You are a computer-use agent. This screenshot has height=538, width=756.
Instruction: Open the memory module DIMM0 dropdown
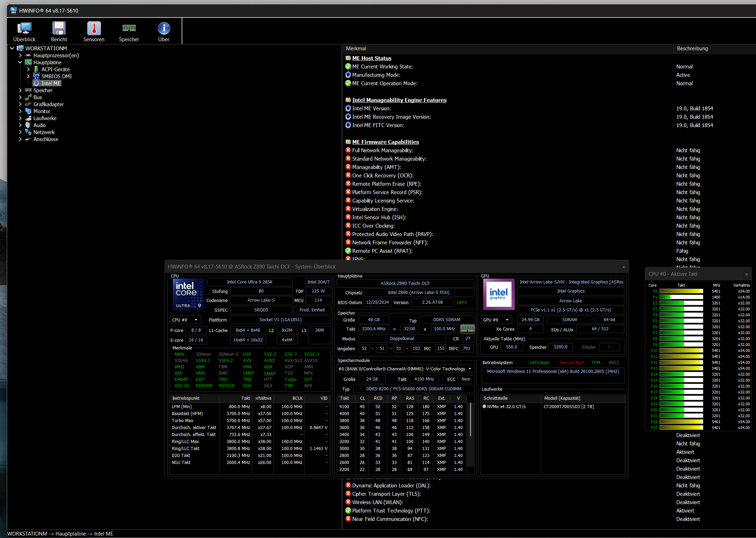[405, 369]
